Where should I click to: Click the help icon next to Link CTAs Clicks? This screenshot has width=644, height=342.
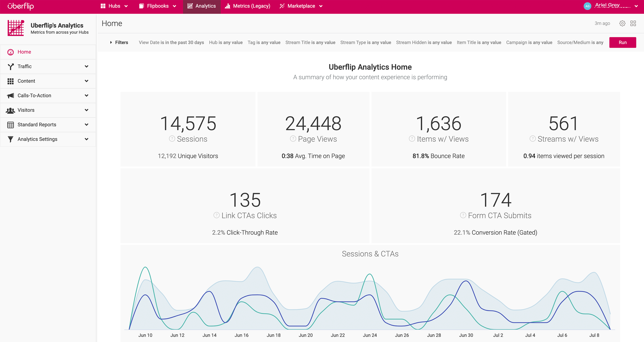point(216,215)
